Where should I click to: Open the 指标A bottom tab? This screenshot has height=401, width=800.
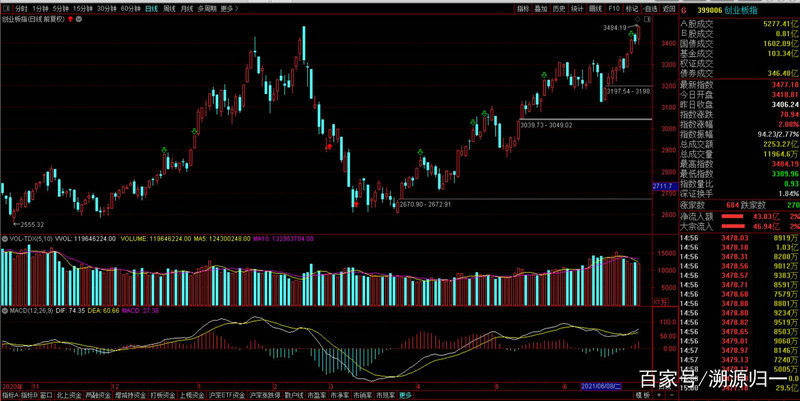[12, 395]
